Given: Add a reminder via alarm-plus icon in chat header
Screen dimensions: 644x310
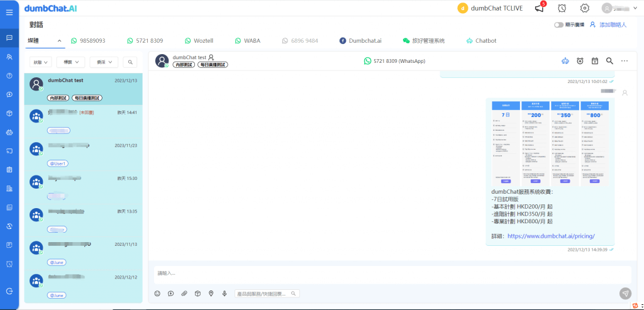Looking at the screenshot, I should (x=580, y=61).
